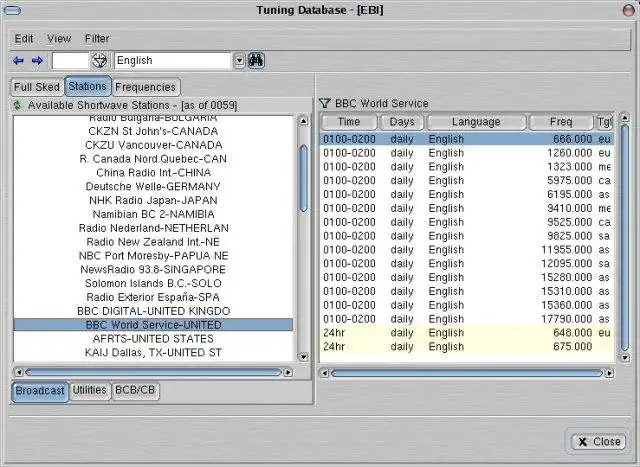640x467 pixels.
Task: Click the blue back arrow icon
Action: pos(18,60)
